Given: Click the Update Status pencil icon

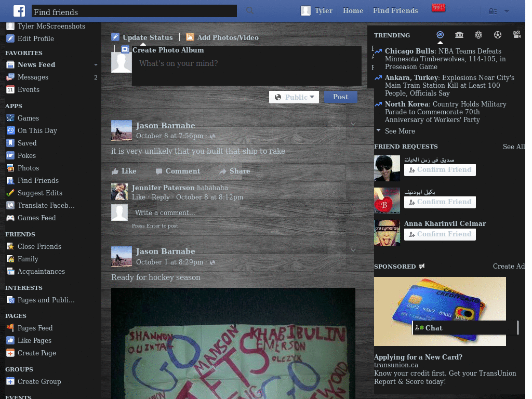Looking at the screenshot, I should pyautogui.click(x=115, y=37).
